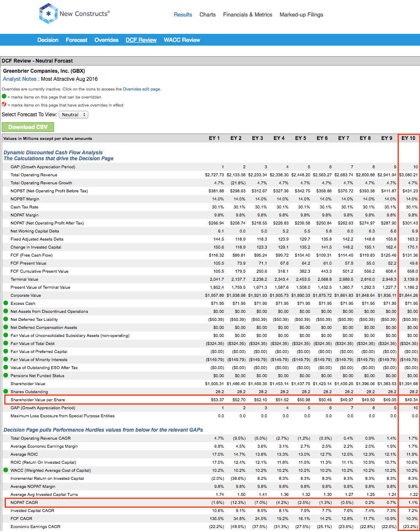Click the New Constructs logo
420x531 pixels.
[x=74, y=14]
